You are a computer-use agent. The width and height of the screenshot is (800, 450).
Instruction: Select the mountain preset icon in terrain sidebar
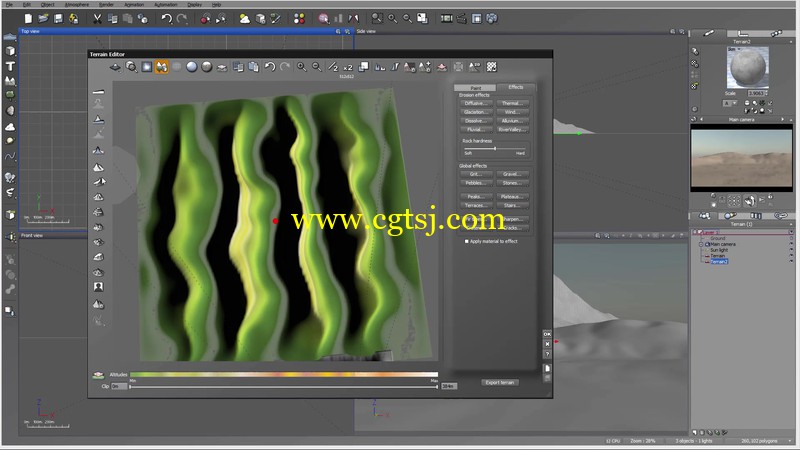98,167
